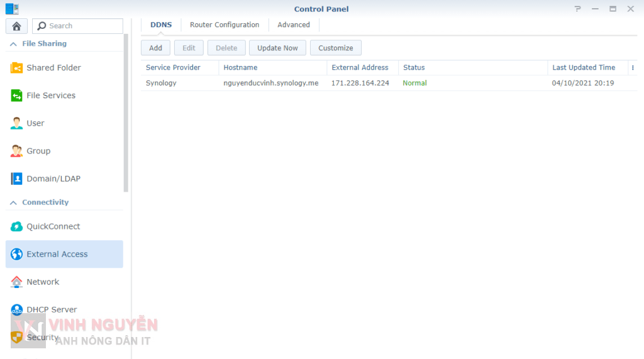
Task: Click the File Services icon
Action: 16,96
